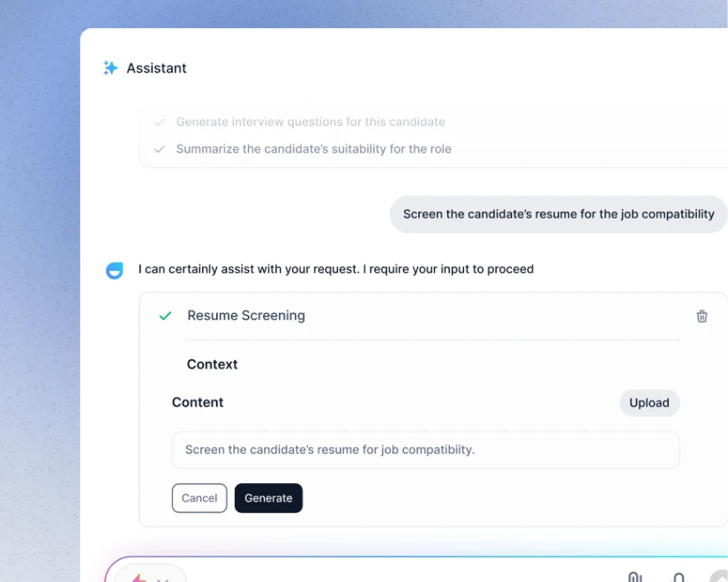Select 'Generate interview questions for this candidate'
The image size is (728, 582).
310,122
